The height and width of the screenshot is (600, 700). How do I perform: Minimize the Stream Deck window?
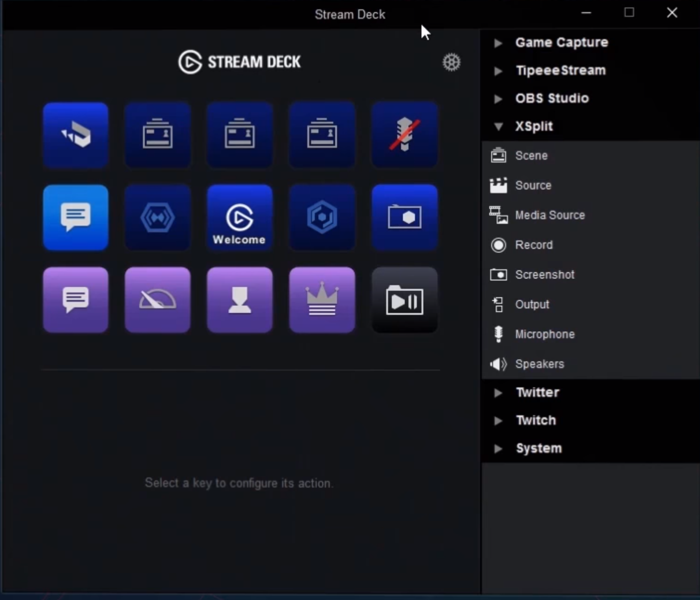(586, 13)
